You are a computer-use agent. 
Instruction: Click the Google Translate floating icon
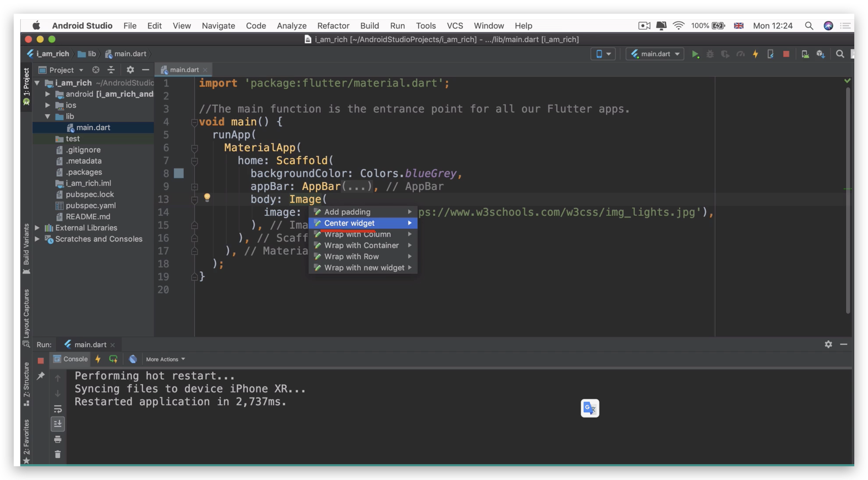point(590,408)
